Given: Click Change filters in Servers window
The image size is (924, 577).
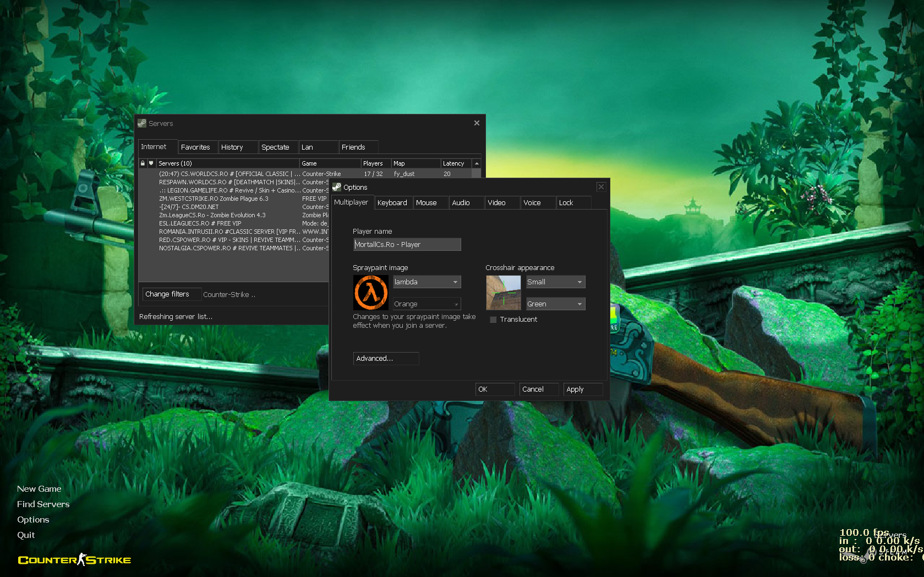Looking at the screenshot, I should pyautogui.click(x=172, y=294).
